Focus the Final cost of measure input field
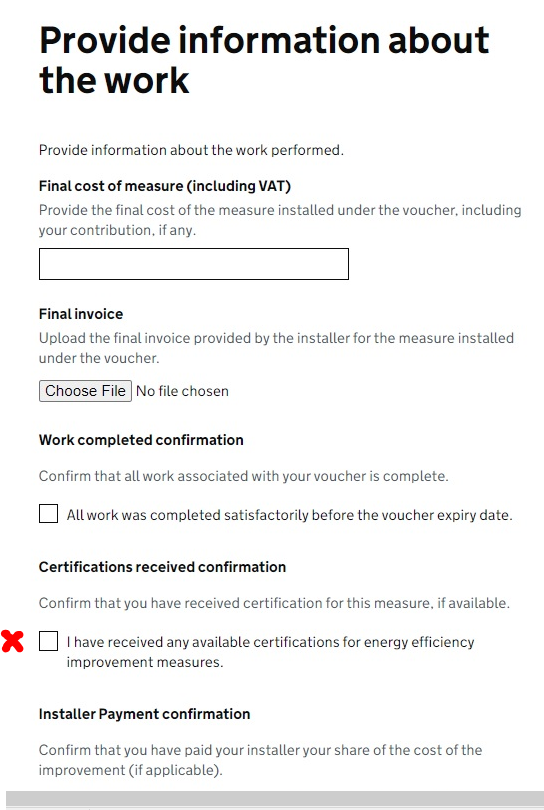 click(x=194, y=264)
